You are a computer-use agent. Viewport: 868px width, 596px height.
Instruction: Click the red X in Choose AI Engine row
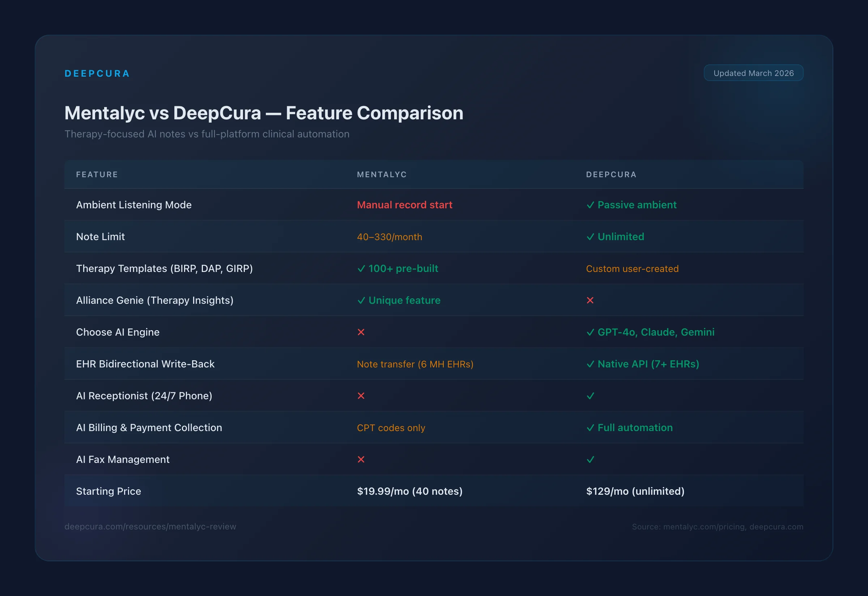pyautogui.click(x=361, y=332)
